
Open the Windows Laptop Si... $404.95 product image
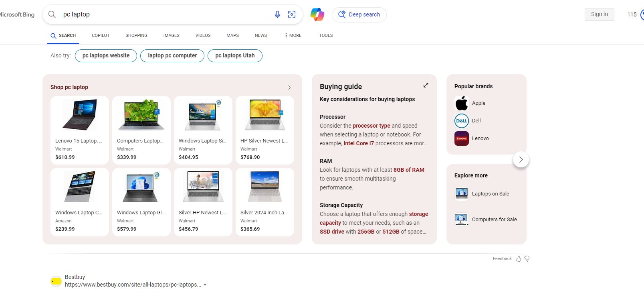pos(203,115)
